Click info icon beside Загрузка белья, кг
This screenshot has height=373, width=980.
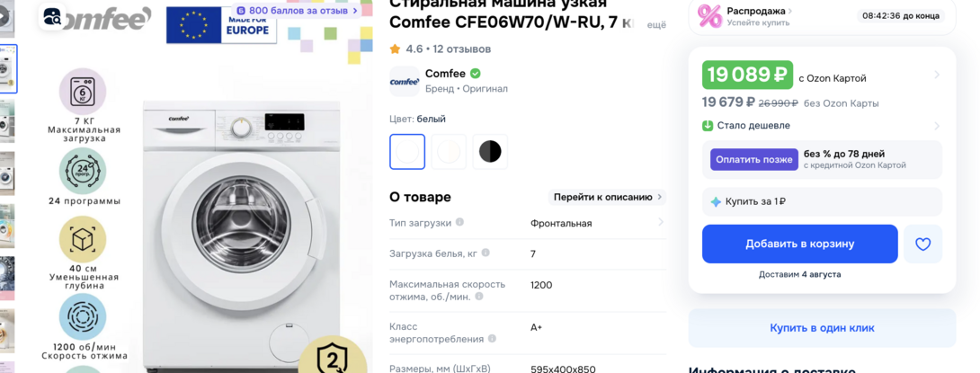click(486, 253)
